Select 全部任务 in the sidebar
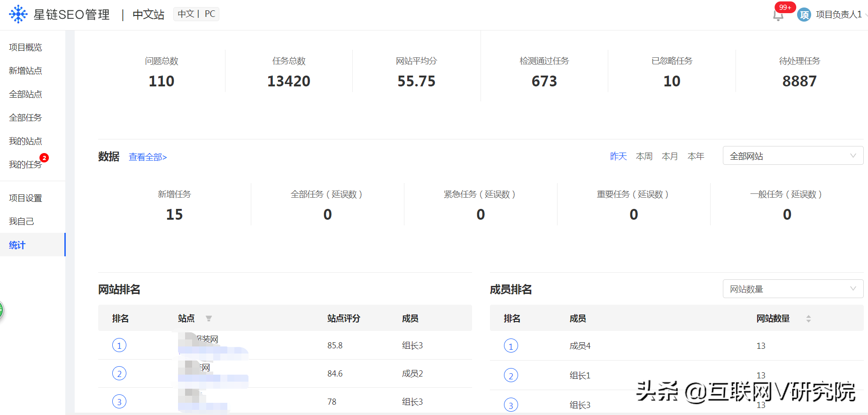Image resolution: width=868 pixels, height=415 pixels. (25, 118)
